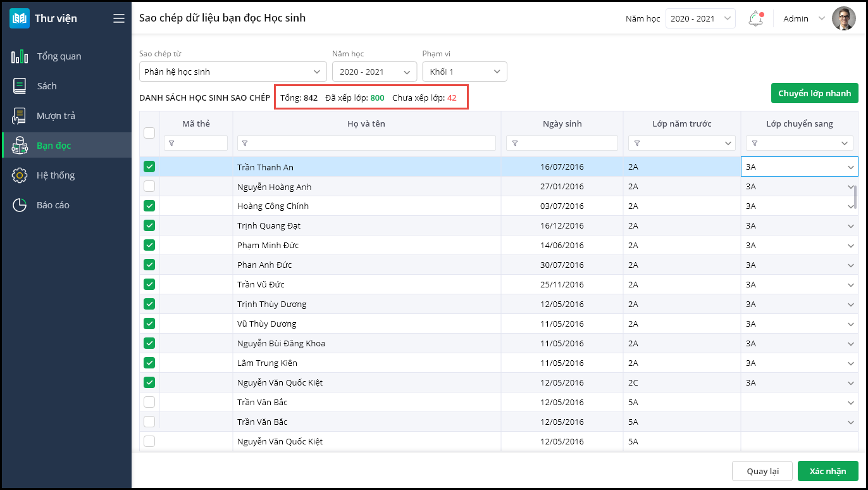Screen dimensions: 868x490
Task: Click the Xác nhận button
Action: [828, 471]
